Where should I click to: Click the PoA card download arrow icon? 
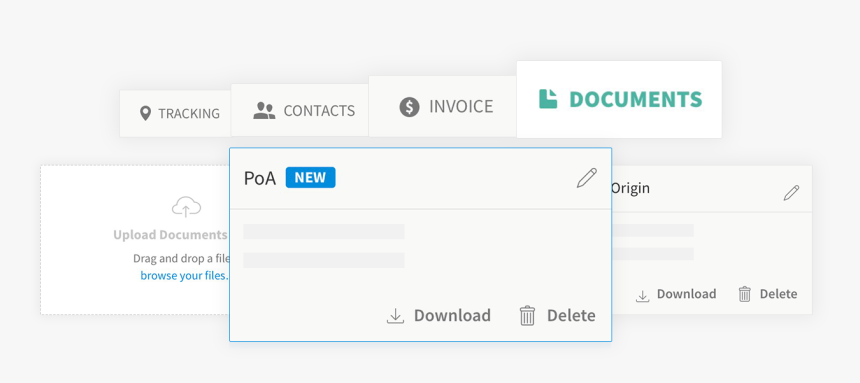pos(395,316)
